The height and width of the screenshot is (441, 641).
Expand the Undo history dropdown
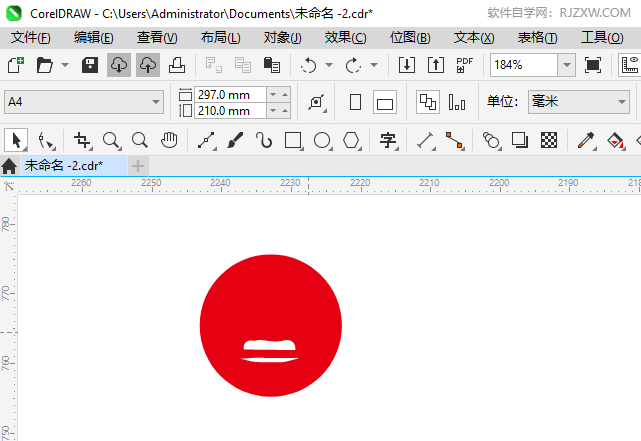coord(329,65)
